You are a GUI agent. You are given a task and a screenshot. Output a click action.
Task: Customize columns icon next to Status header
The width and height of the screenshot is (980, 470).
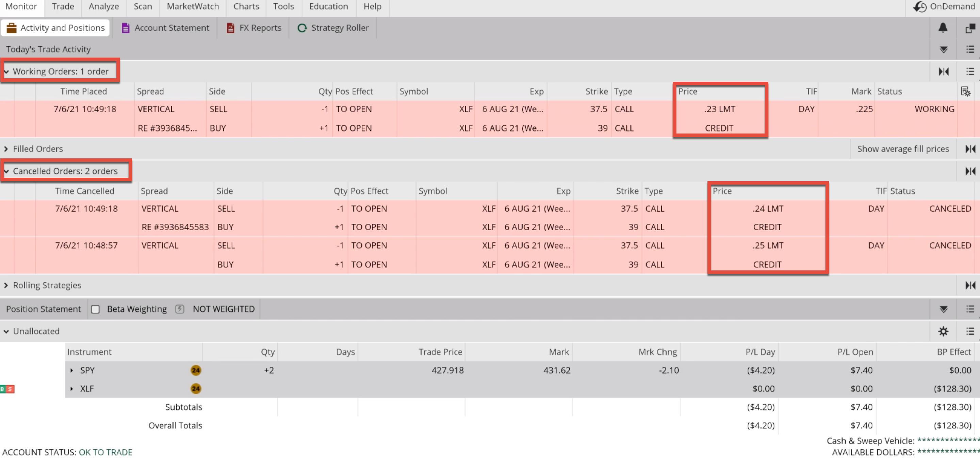pyautogui.click(x=966, y=92)
